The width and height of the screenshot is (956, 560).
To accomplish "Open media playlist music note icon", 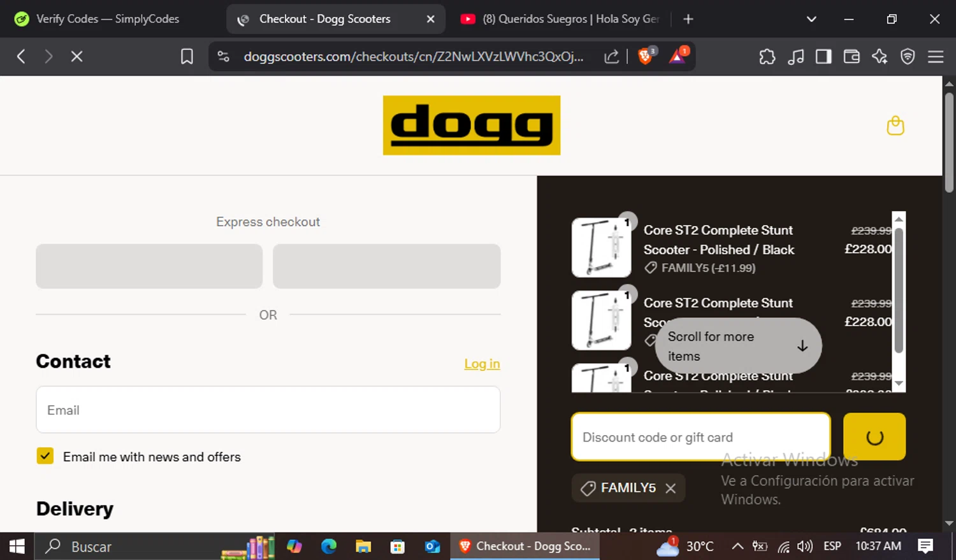I will point(795,57).
